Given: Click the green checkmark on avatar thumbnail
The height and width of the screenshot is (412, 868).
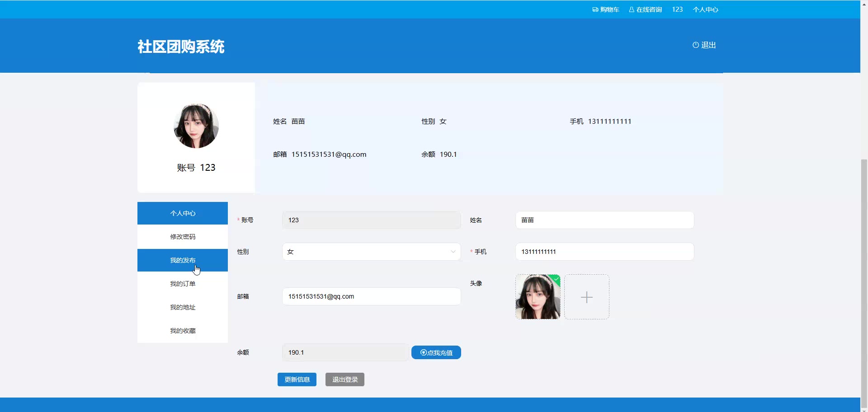Looking at the screenshot, I should pos(556,279).
